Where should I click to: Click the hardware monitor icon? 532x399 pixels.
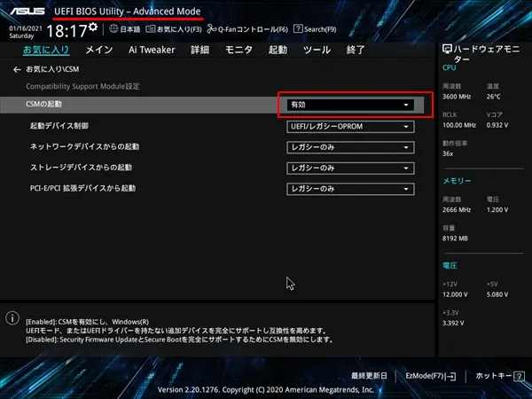[x=447, y=50]
